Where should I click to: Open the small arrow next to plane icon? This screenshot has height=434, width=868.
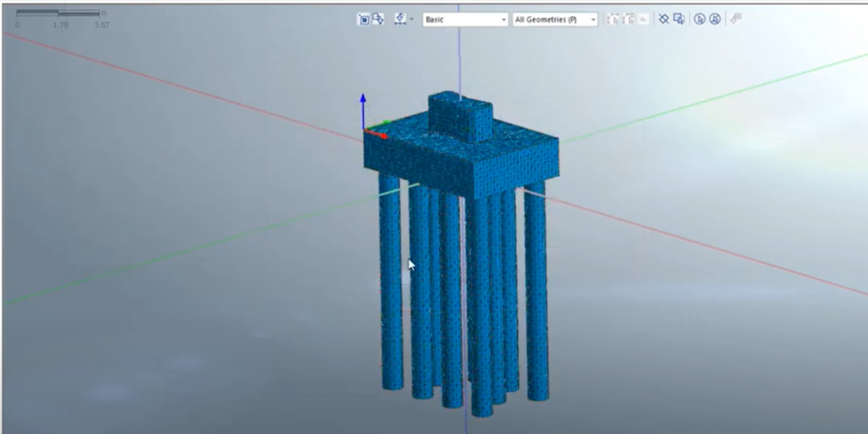pyautogui.click(x=412, y=19)
